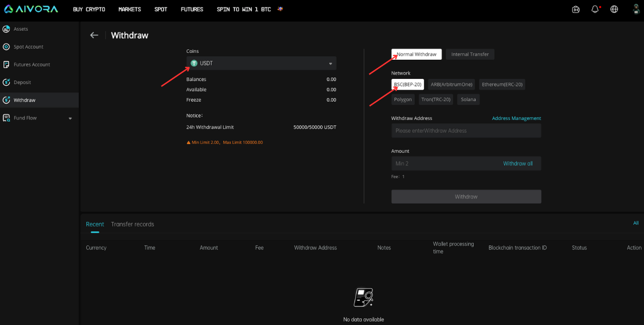Open the gift rewards icon in header
The height and width of the screenshot is (325, 644).
(576, 10)
